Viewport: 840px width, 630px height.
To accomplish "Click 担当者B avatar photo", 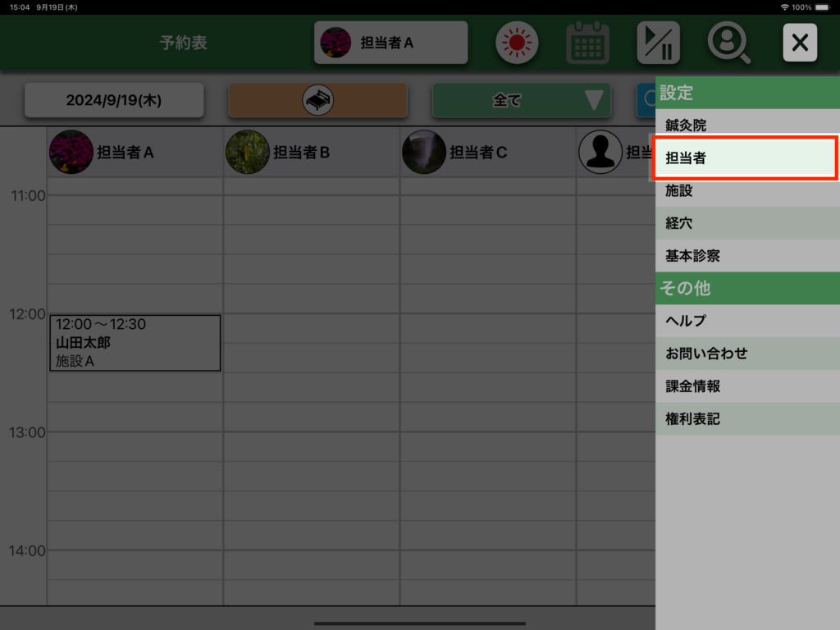I will coord(248,152).
